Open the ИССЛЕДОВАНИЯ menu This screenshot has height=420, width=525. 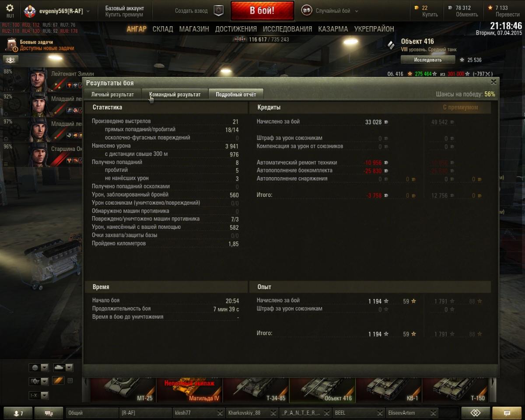coord(287,29)
